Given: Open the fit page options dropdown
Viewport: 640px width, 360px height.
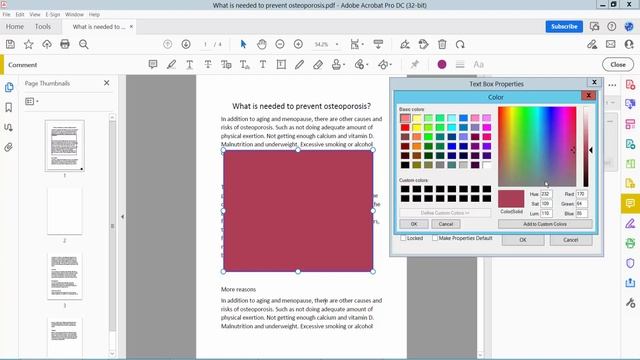Looking at the screenshot, I should click(x=363, y=44).
